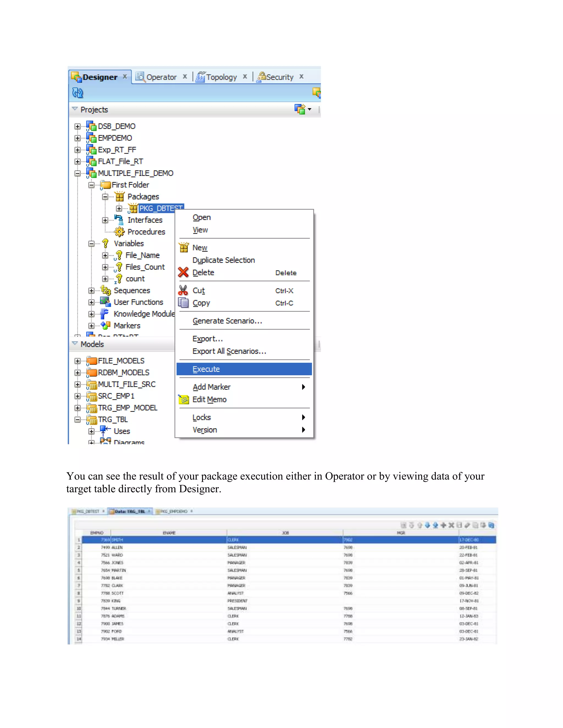Click the FILE_MODELS folder icon
The image size is (563, 728).
click(x=91, y=361)
